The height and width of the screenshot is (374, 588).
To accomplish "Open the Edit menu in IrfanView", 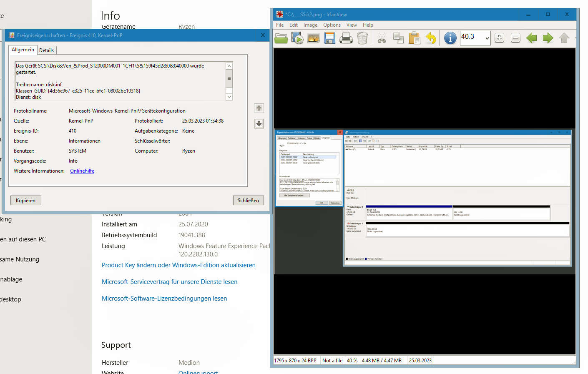I will click(294, 25).
